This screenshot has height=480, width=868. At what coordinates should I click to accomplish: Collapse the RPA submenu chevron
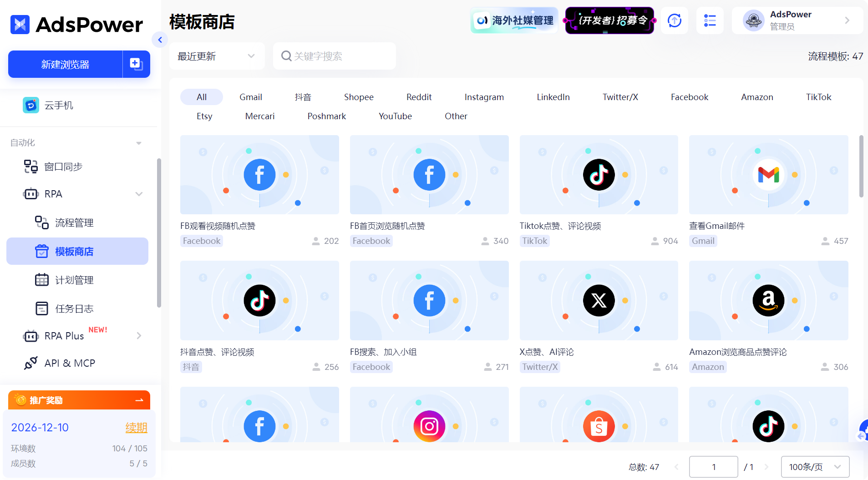pos(139,194)
